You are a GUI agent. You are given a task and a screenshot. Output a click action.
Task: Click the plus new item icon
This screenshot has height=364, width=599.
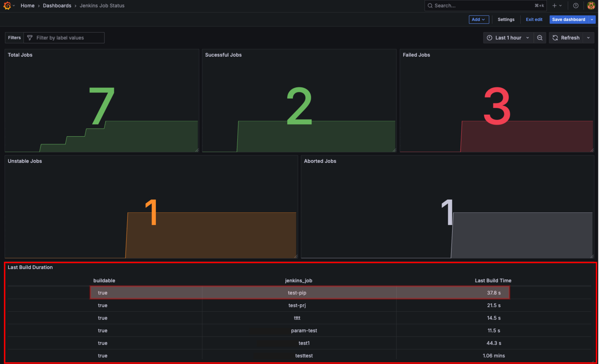click(555, 5)
